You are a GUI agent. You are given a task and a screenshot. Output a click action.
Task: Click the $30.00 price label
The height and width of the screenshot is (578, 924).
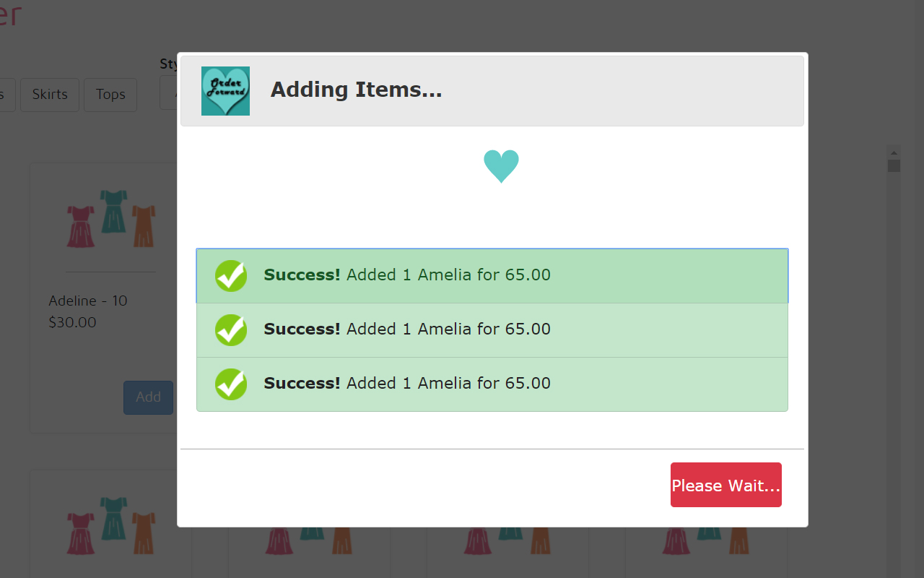pos(72,322)
